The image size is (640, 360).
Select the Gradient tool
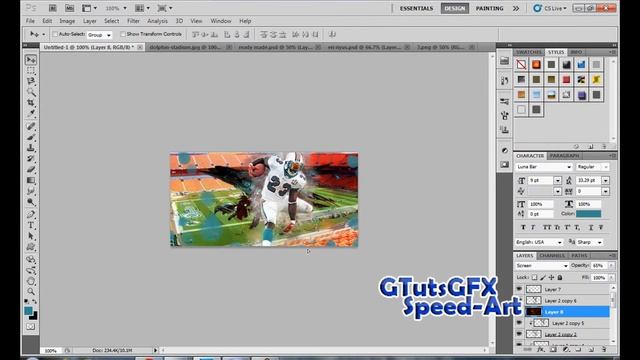pos(31,180)
